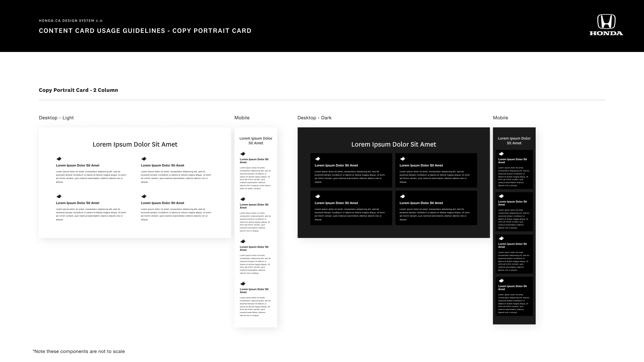
Task: Click fourth engine icon in light Mobile mockup
Action: click(243, 284)
